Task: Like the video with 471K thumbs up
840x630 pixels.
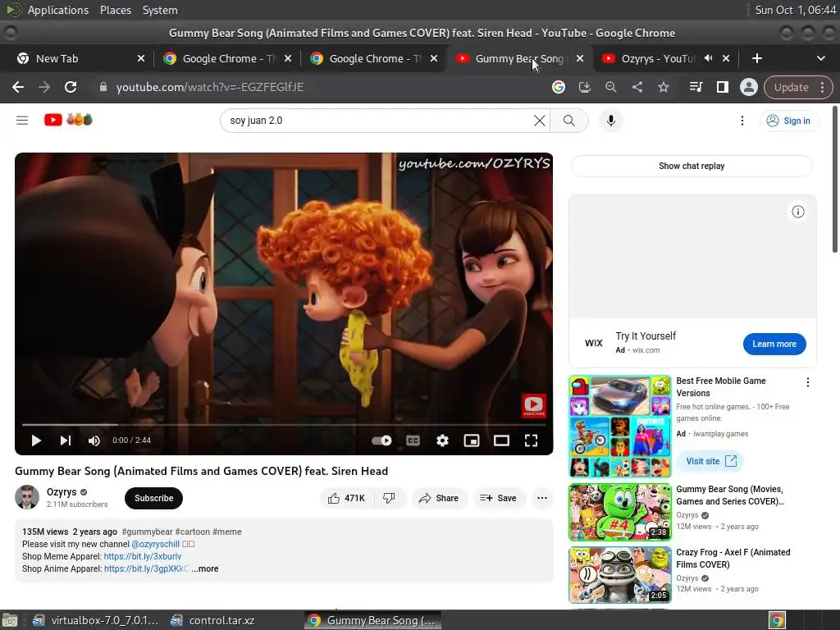Action: (x=347, y=498)
